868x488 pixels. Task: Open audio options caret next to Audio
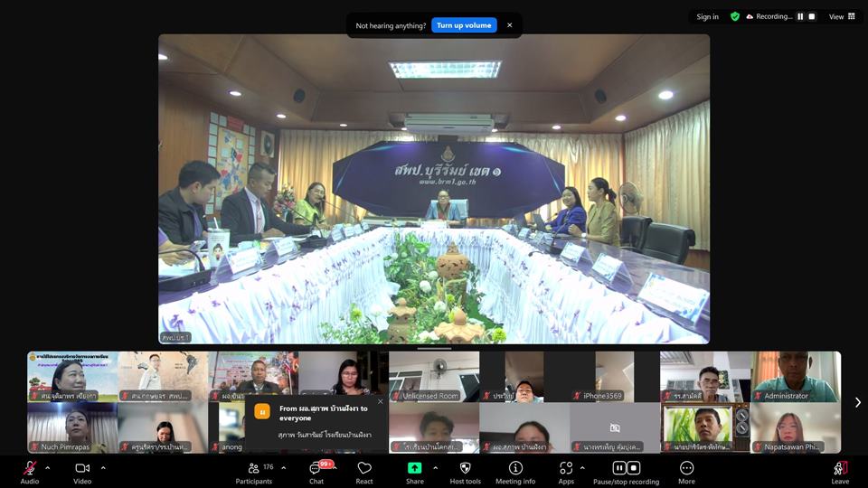(x=48, y=467)
